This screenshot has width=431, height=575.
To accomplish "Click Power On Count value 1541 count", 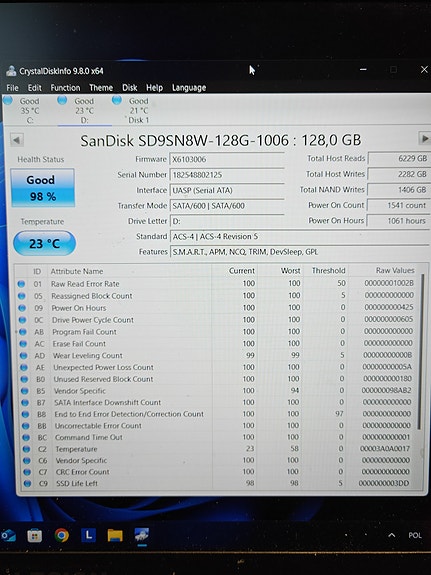I will point(398,205).
